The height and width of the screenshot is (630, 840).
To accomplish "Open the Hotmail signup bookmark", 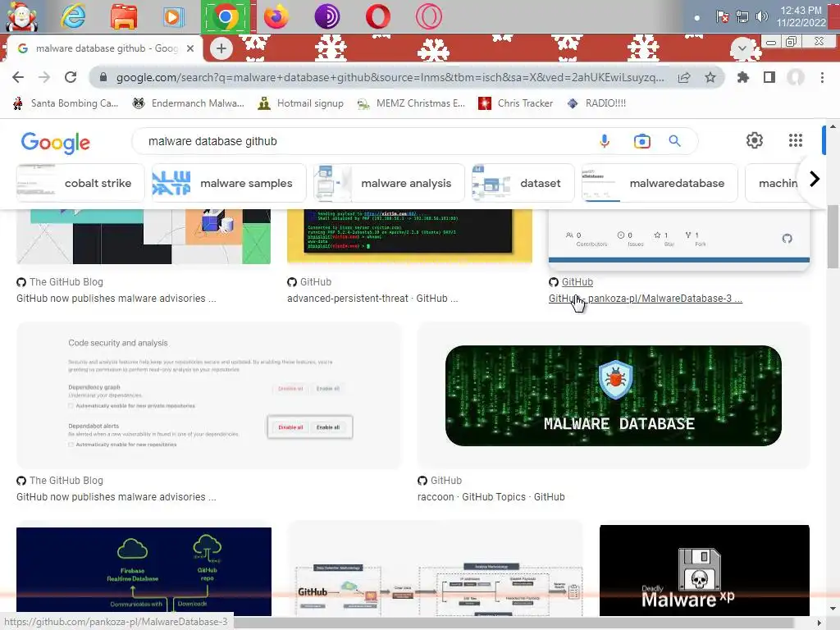I will point(300,103).
